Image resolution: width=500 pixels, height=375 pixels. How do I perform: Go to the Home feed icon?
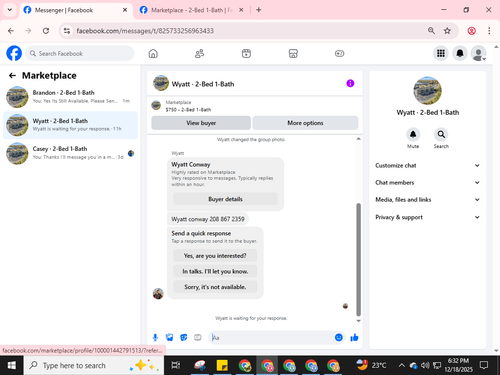click(x=153, y=53)
